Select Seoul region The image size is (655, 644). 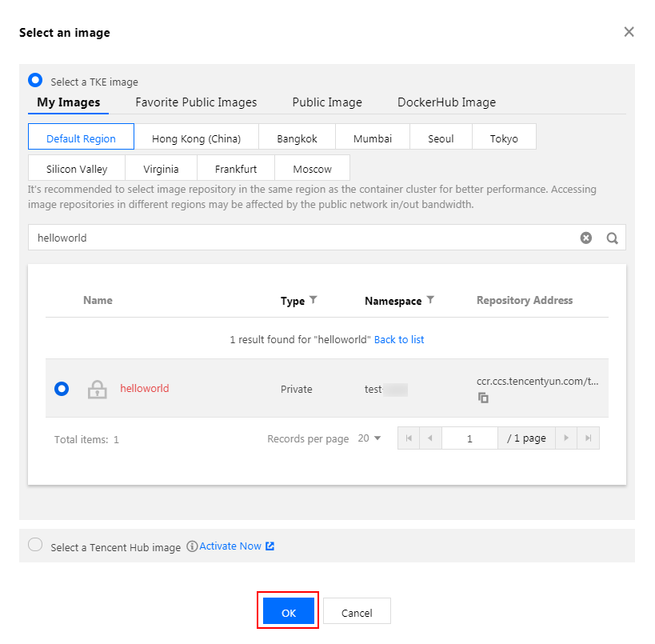441,136
